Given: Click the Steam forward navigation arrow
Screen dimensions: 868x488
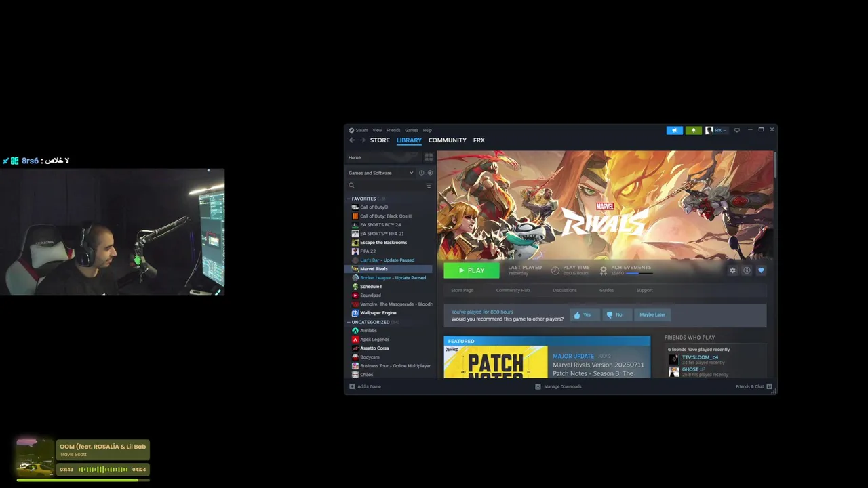Looking at the screenshot, I should point(363,140).
